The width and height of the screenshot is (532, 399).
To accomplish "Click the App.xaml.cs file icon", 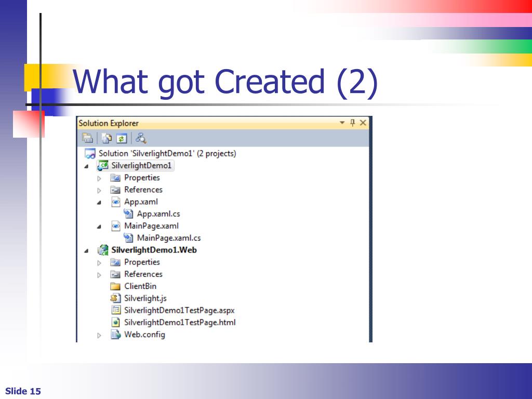I will tap(128, 214).
